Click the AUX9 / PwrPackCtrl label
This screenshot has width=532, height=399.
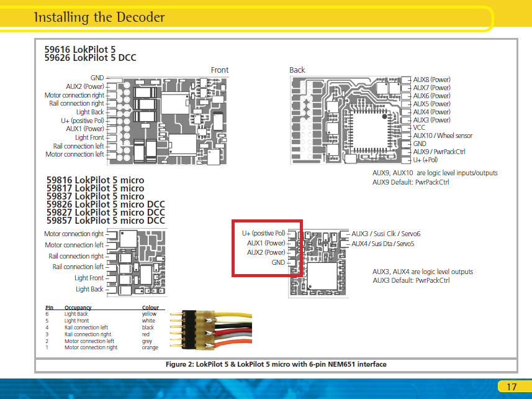pyautogui.click(x=439, y=152)
